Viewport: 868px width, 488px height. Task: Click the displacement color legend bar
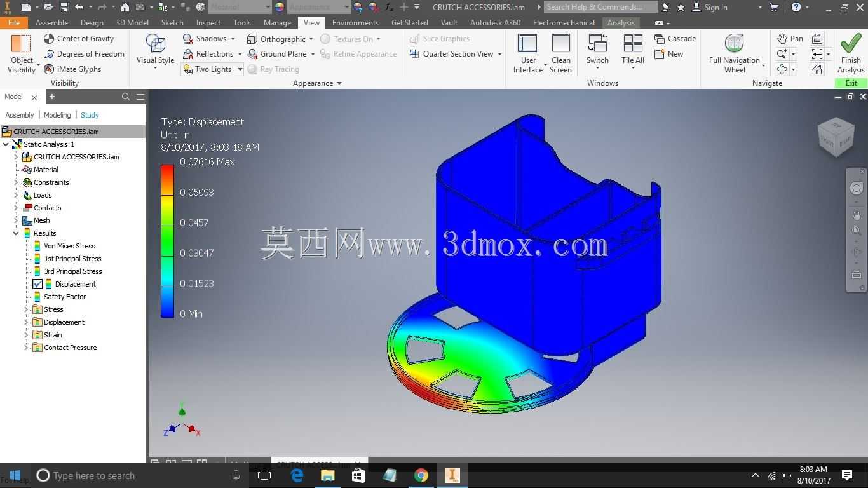point(167,241)
